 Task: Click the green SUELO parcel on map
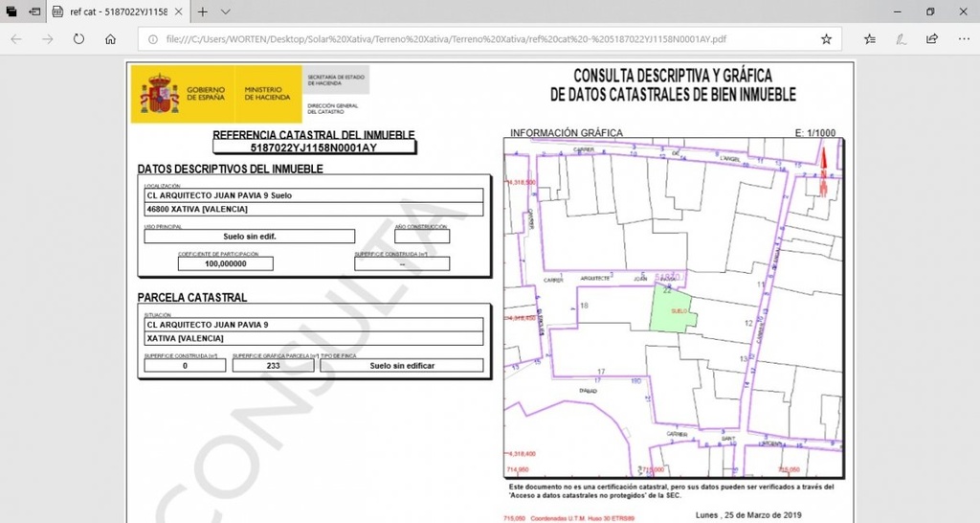[x=672, y=308]
